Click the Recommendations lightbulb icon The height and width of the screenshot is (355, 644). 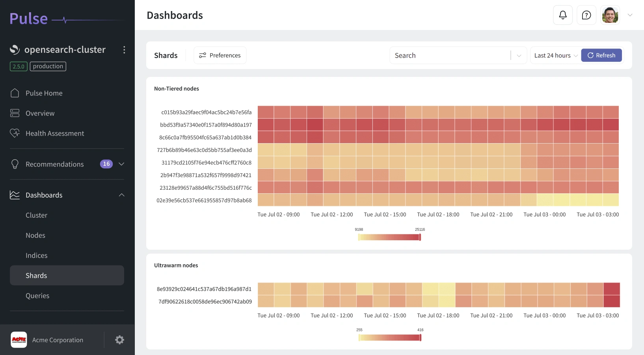pyautogui.click(x=15, y=164)
